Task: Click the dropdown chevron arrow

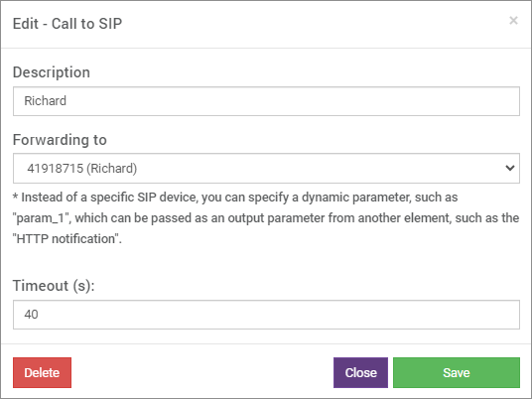Action: 509,168
